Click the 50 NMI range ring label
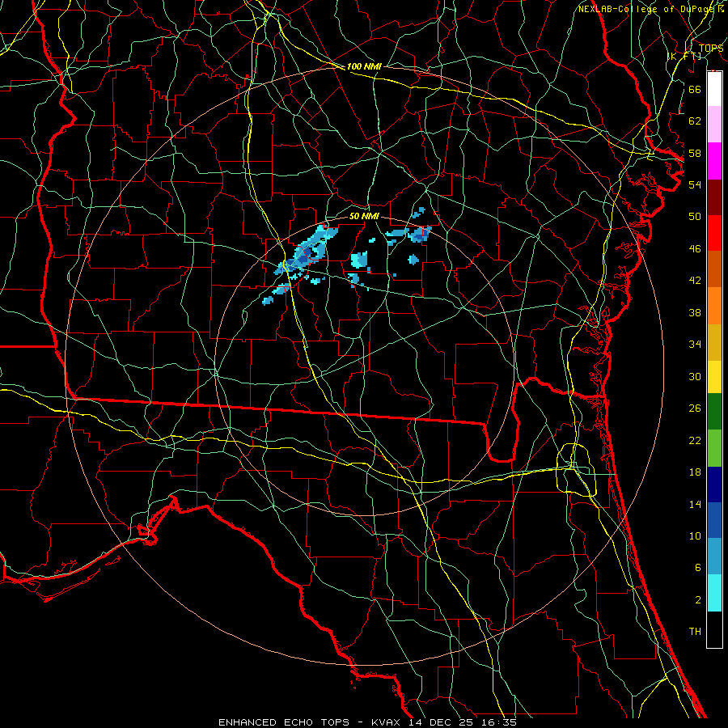The height and width of the screenshot is (728, 728). (363, 216)
